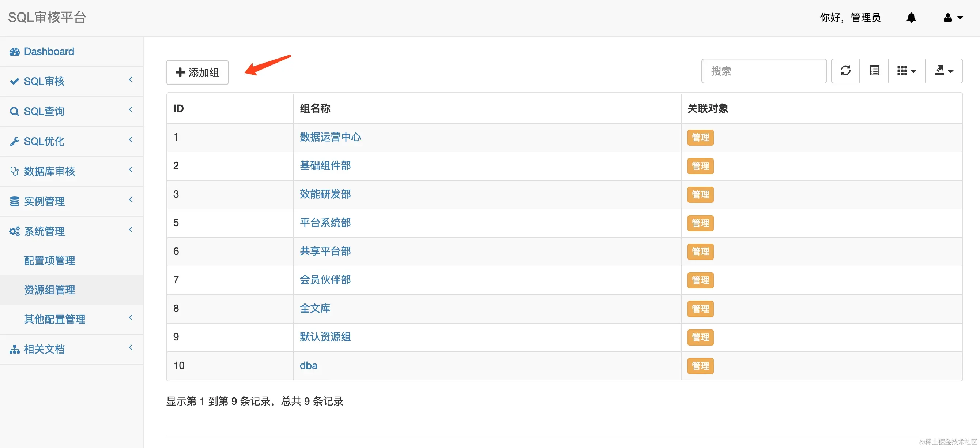Click the 添加组 button
This screenshot has height=448, width=980.
197,72
